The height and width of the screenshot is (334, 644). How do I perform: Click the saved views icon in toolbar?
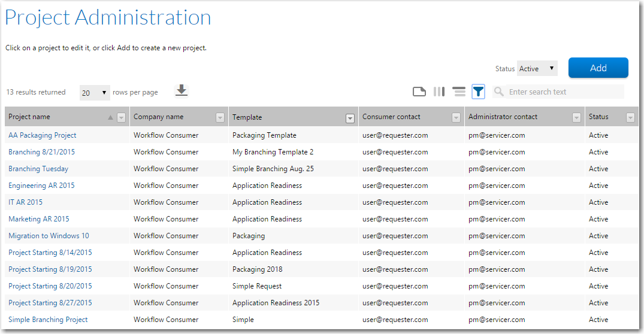pos(419,92)
